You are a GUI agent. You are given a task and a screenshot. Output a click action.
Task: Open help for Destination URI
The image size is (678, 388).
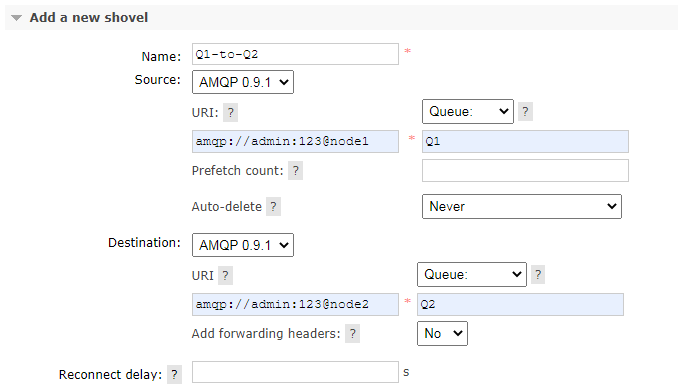tap(225, 276)
